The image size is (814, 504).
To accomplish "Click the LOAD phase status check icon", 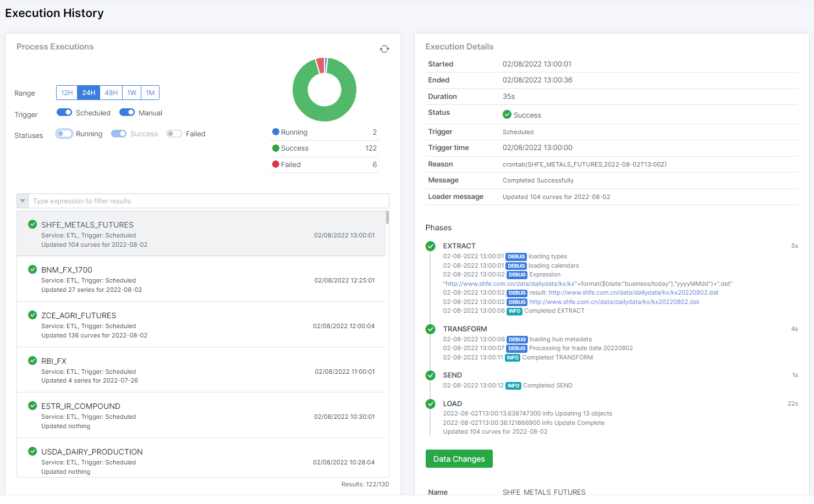I will coord(431,404).
